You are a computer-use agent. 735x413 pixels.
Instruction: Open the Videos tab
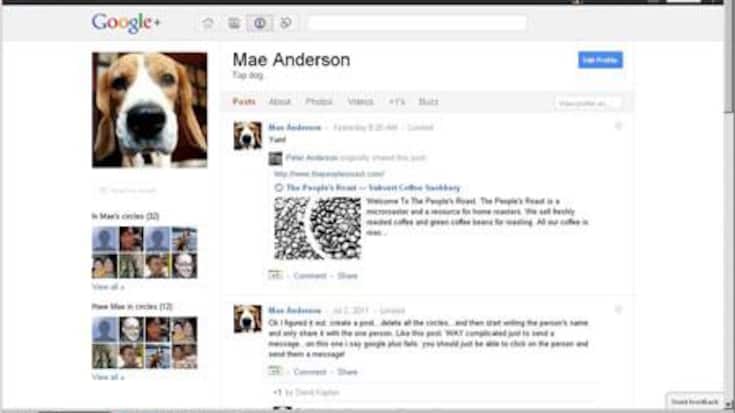point(360,102)
